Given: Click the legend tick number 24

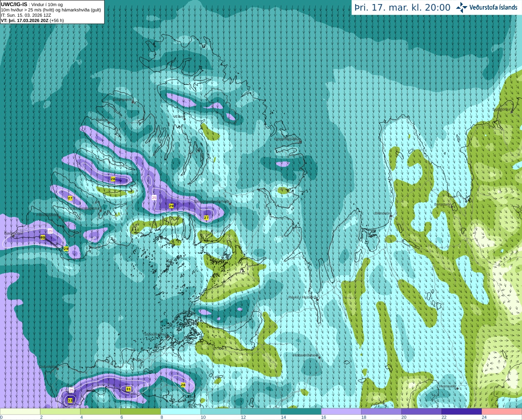Looking at the screenshot, I should pos(484,417).
